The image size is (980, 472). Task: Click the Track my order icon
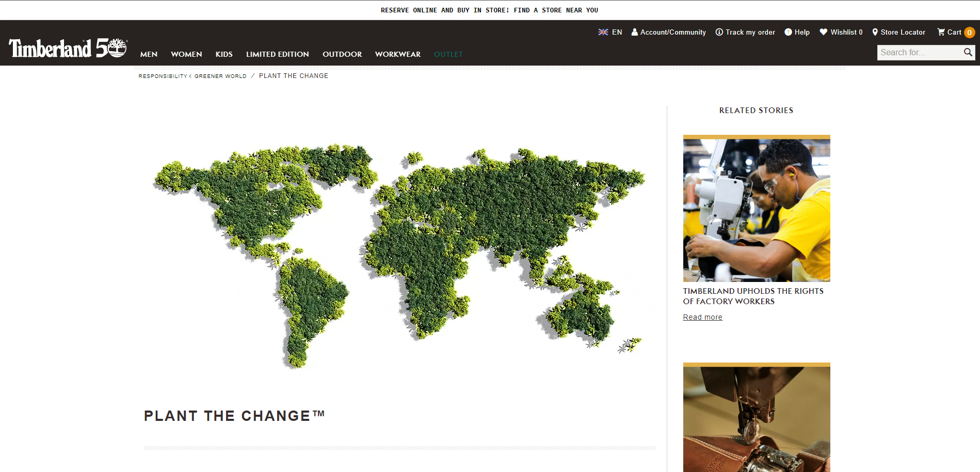click(719, 32)
